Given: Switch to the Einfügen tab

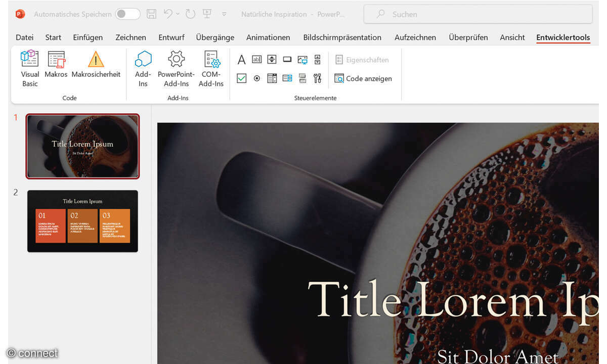Looking at the screenshot, I should (88, 37).
